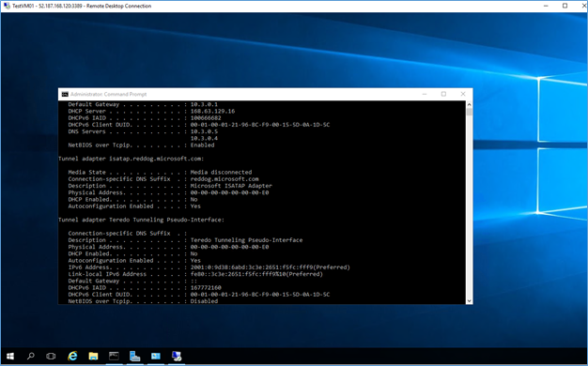Screen dimensions: 588x366
Task: Click the Teredo IPv6 Address 2001:0:9d38 value
Action: (x=271, y=267)
